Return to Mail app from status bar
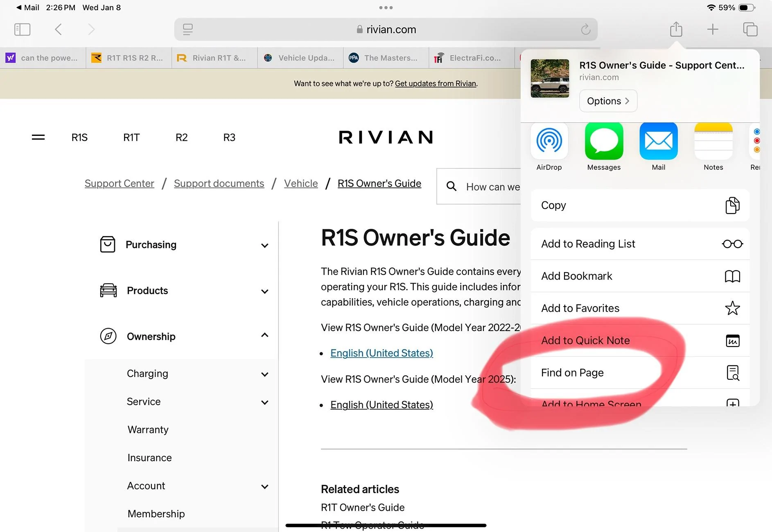Image resolution: width=772 pixels, height=532 pixels. pos(27,7)
